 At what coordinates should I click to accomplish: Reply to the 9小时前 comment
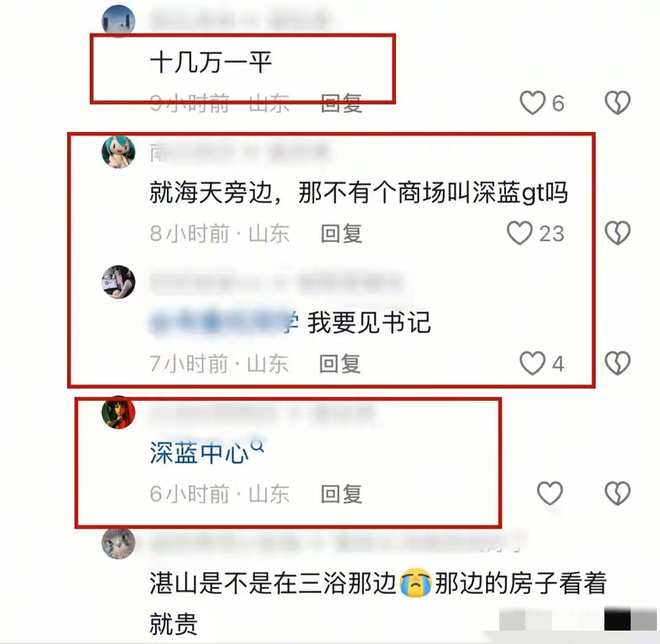(x=341, y=103)
